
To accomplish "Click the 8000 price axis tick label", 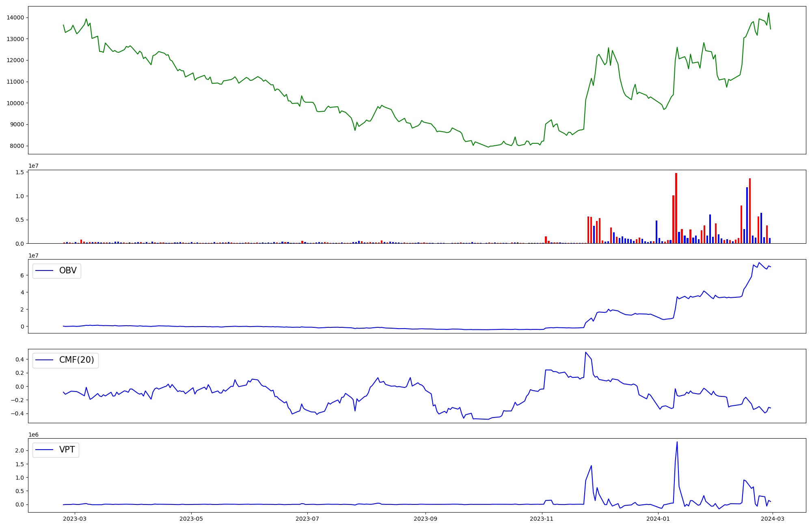I will pyautogui.click(x=16, y=146).
